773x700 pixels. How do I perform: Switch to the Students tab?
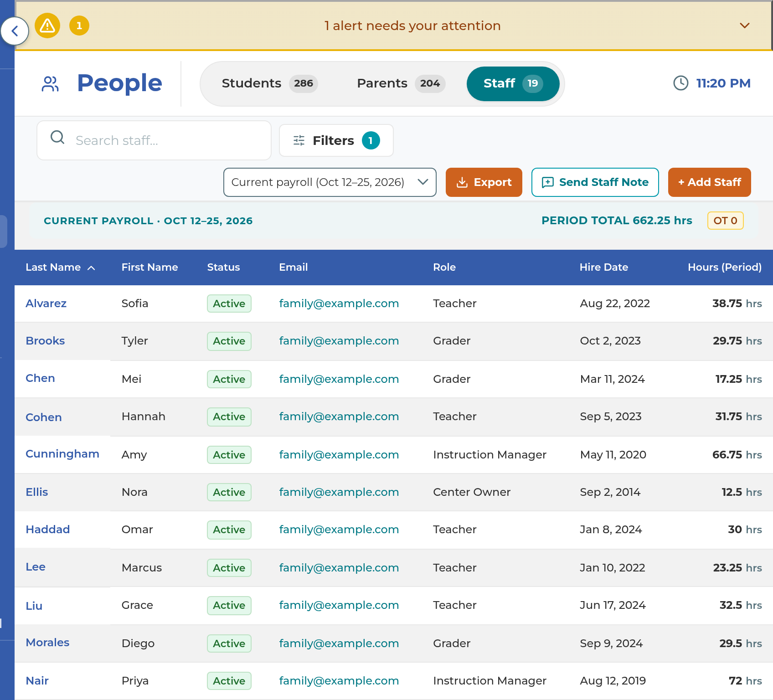tap(269, 83)
